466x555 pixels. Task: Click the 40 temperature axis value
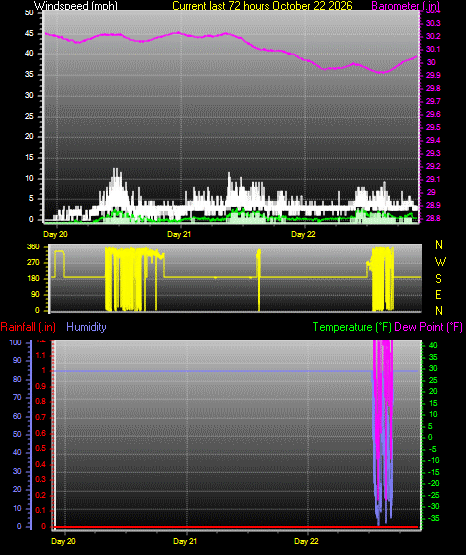click(433, 345)
